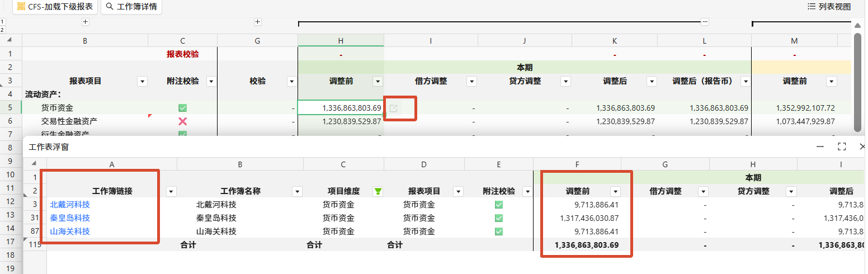This screenshot has height=274, width=868.
Task: Select popup 工作簿名称 cell 山海关科技
Action: (240, 232)
